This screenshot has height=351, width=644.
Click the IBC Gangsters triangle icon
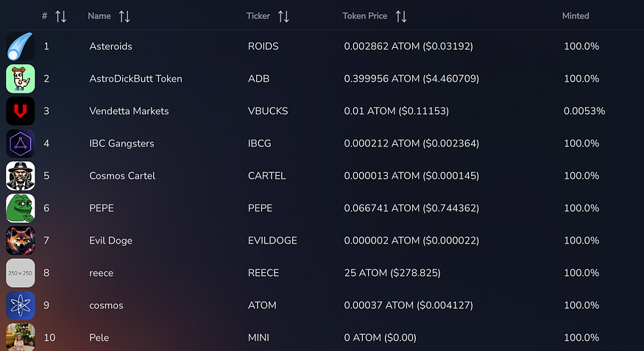[x=20, y=143]
